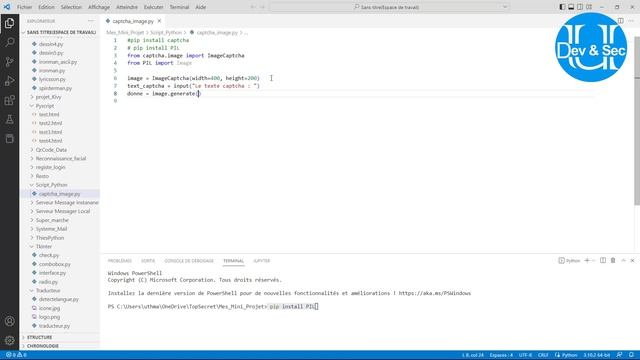Open the Extensions view
The width and height of the screenshot is (640, 360).
pos(9,100)
